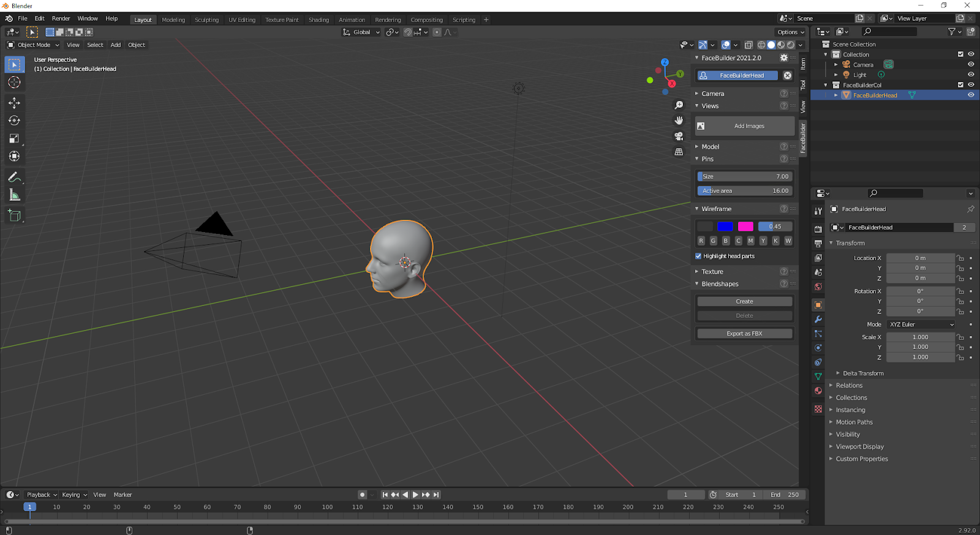Open the File menu

pos(23,18)
